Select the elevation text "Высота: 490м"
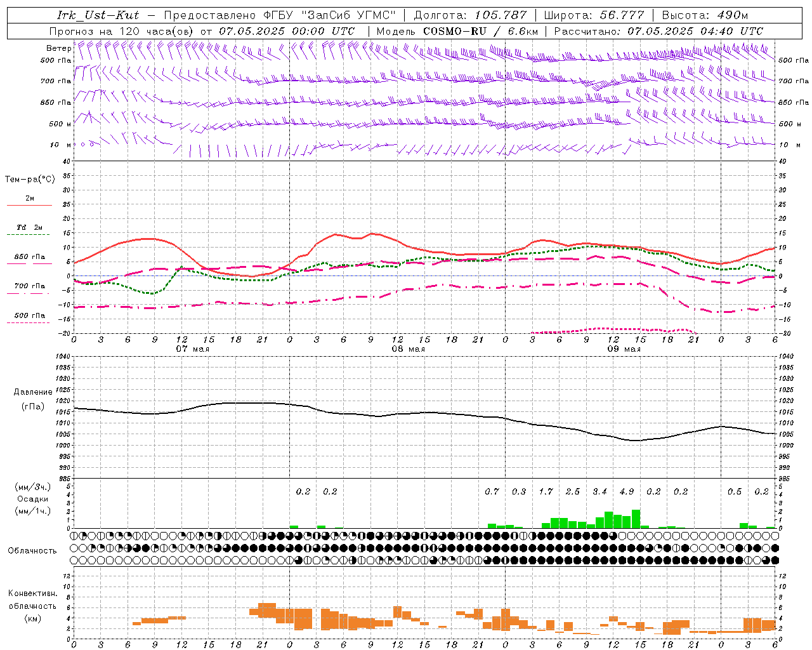 (x=705, y=15)
